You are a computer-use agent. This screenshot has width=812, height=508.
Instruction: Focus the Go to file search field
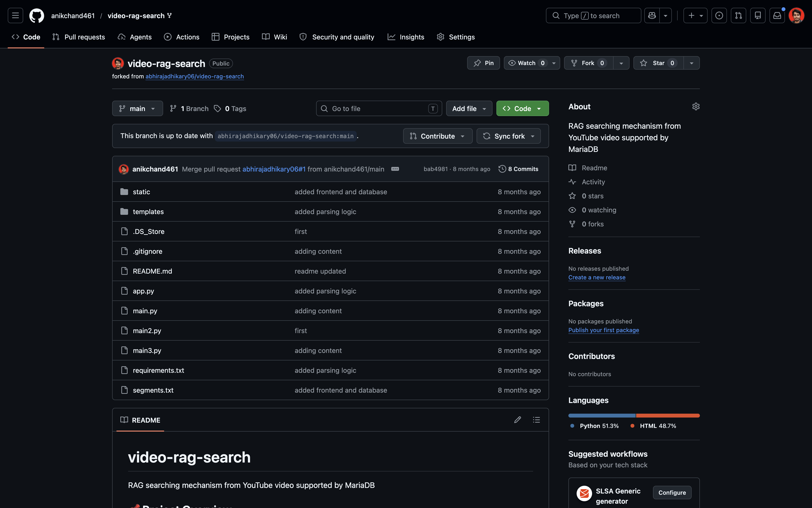pyautogui.click(x=379, y=109)
